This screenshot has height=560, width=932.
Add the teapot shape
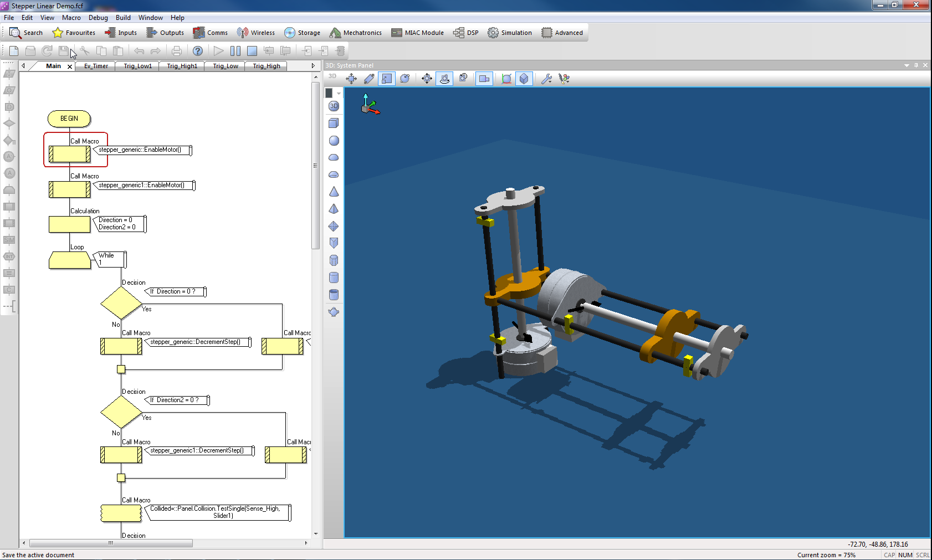(334, 312)
